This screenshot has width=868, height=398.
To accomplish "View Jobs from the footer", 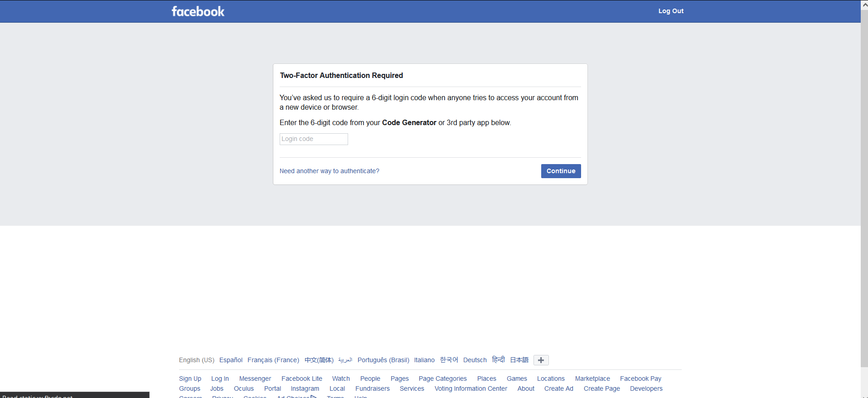I will [217, 388].
